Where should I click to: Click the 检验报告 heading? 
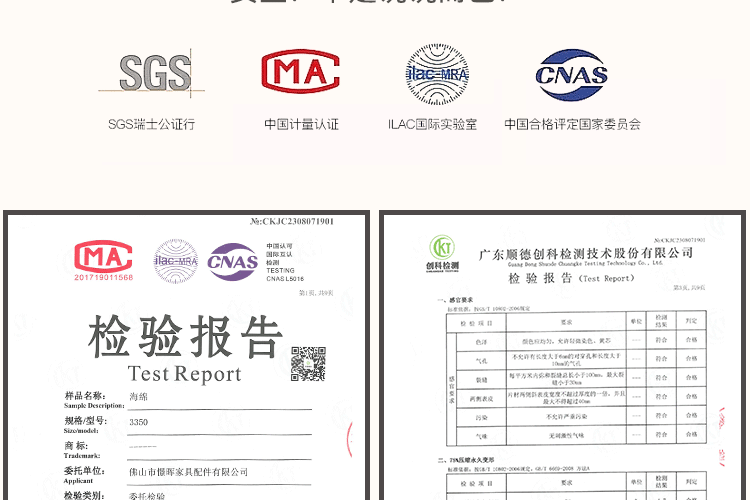point(186,337)
